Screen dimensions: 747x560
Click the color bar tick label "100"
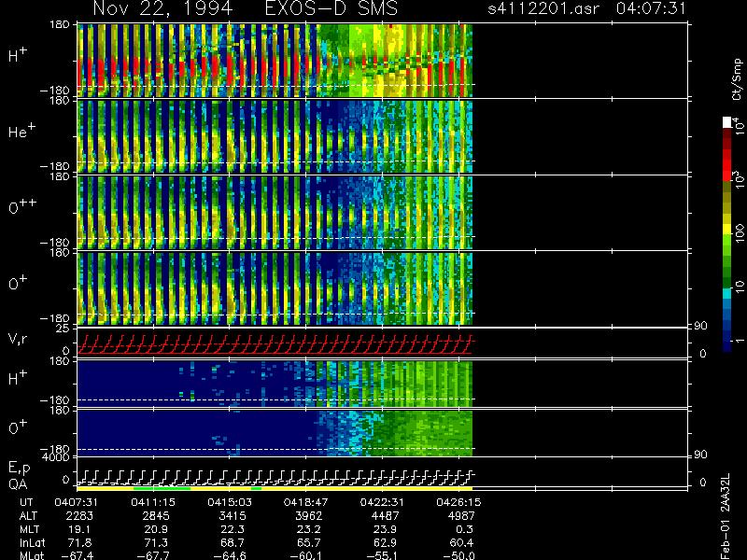click(739, 232)
